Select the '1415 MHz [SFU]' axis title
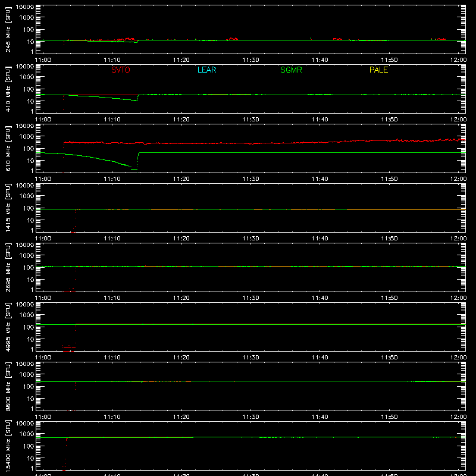Image resolution: width=476 pixels, height=476 pixels. pyautogui.click(x=8, y=208)
